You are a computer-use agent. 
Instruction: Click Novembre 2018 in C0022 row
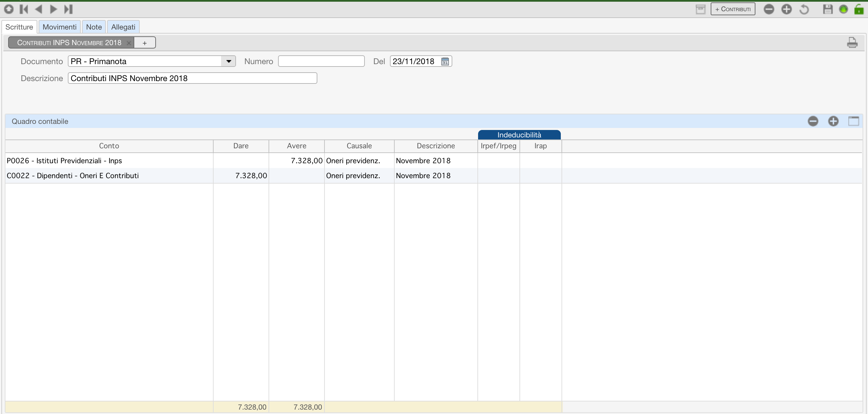point(423,176)
